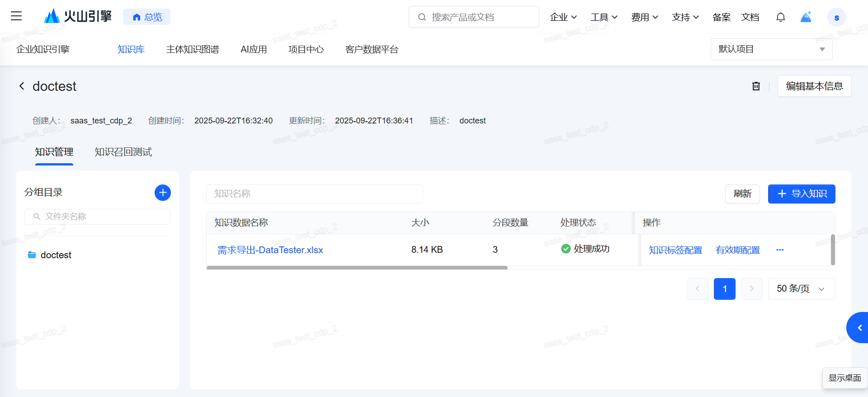The width and height of the screenshot is (868, 397).
Task: Click the notification bell icon
Action: [x=780, y=17]
